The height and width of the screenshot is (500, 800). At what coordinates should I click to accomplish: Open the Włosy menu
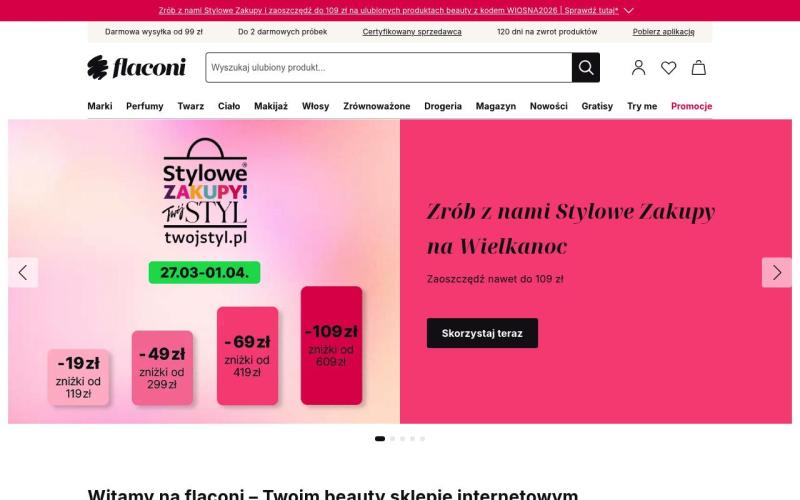pos(315,106)
